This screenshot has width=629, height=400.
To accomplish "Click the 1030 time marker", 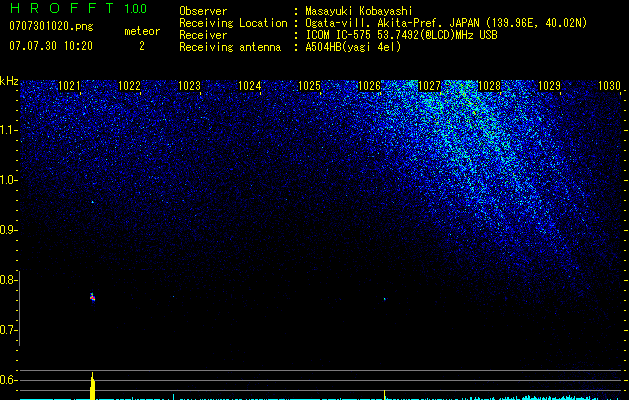I will click(x=609, y=86).
